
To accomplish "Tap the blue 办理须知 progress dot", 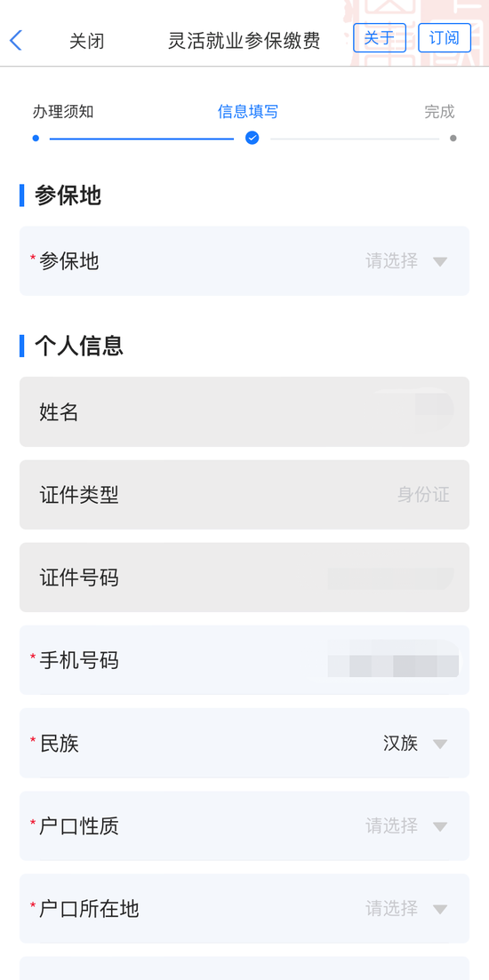I will tap(36, 138).
